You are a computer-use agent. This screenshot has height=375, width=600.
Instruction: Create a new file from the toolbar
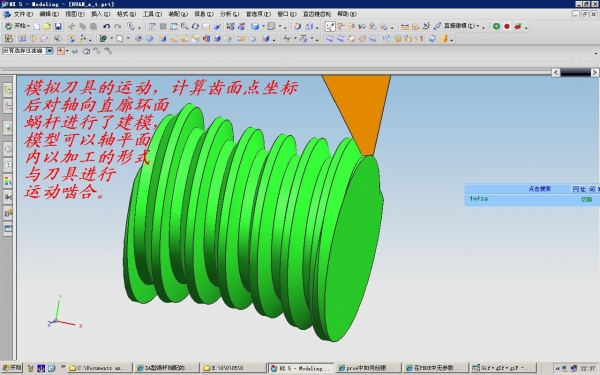[37, 26]
